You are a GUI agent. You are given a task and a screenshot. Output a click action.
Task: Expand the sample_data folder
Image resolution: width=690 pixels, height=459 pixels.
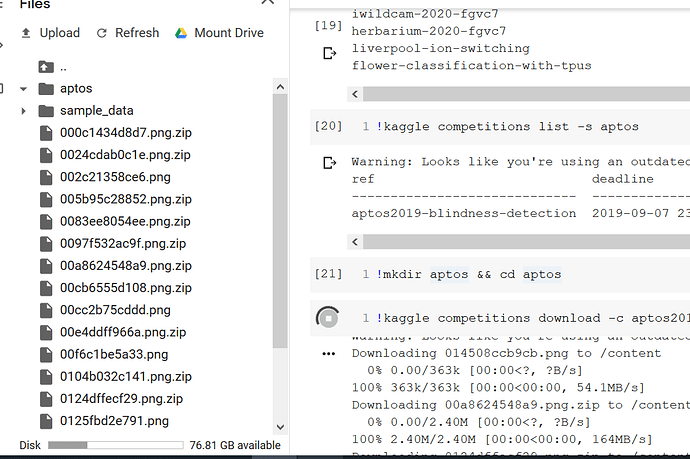click(23, 111)
